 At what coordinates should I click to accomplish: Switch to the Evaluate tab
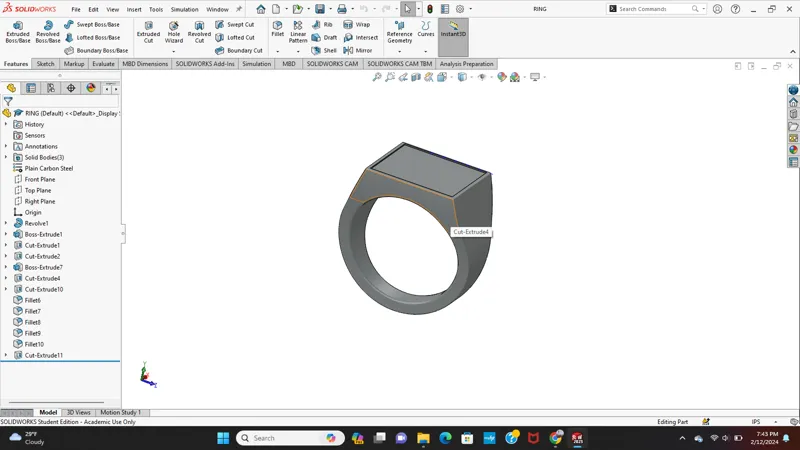coord(103,64)
